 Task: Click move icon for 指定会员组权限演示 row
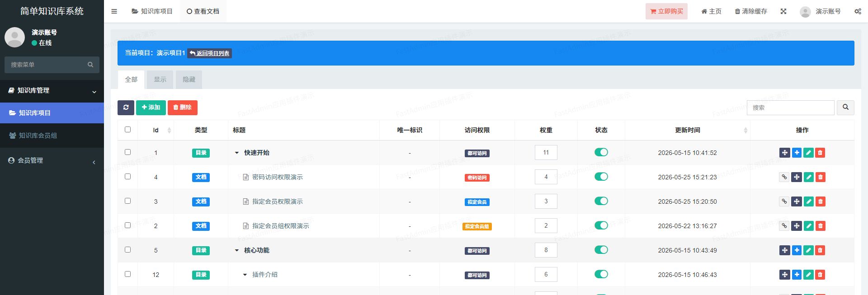coord(797,226)
